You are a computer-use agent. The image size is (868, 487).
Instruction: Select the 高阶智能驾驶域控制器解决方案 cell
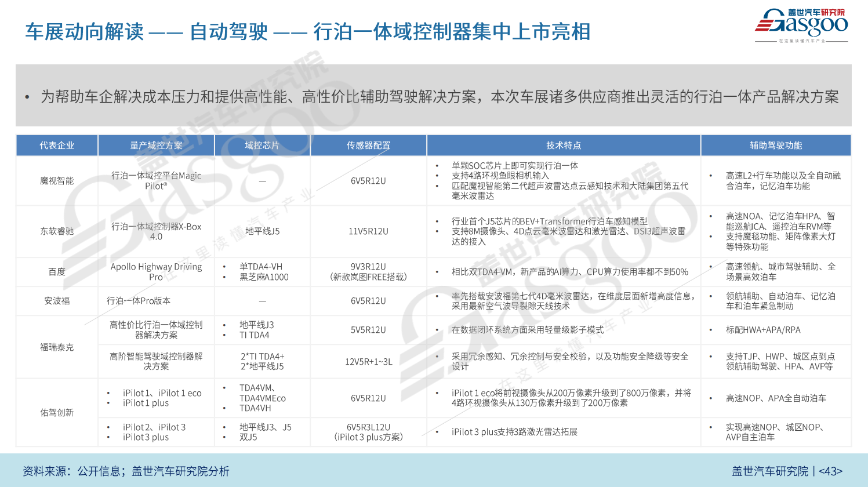pyautogui.click(x=157, y=361)
